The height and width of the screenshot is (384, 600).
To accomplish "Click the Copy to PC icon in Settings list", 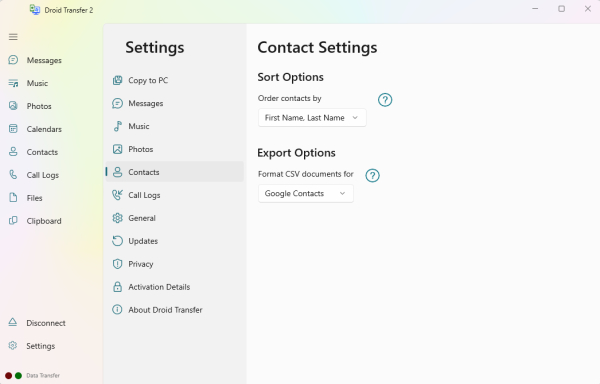I will coord(117,80).
